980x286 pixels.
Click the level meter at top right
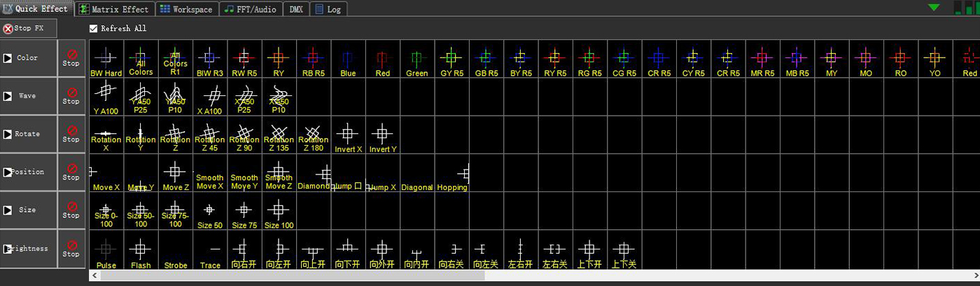[966, 8]
